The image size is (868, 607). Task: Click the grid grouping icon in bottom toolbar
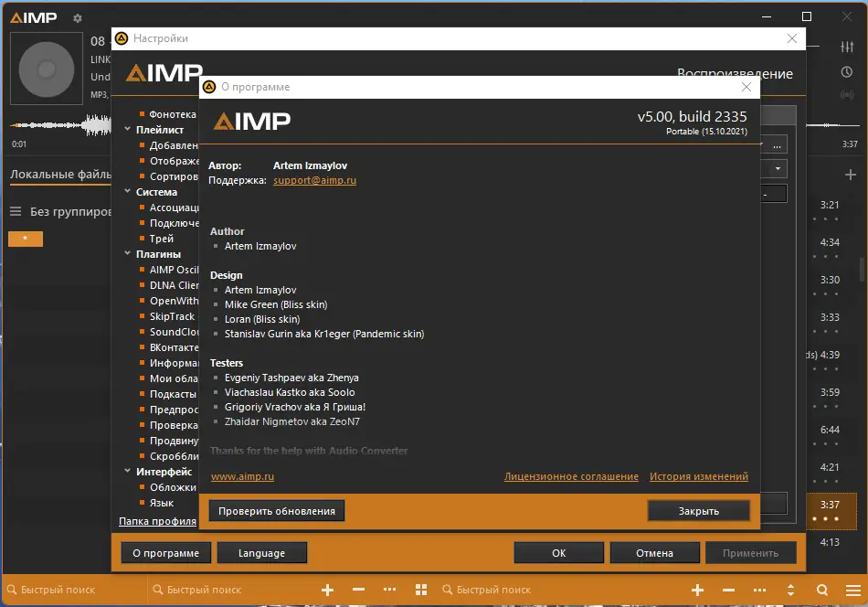[421, 590]
